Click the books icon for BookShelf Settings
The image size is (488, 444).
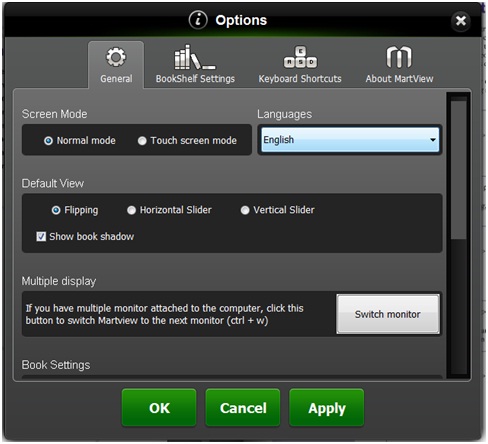(x=195, y=57)
